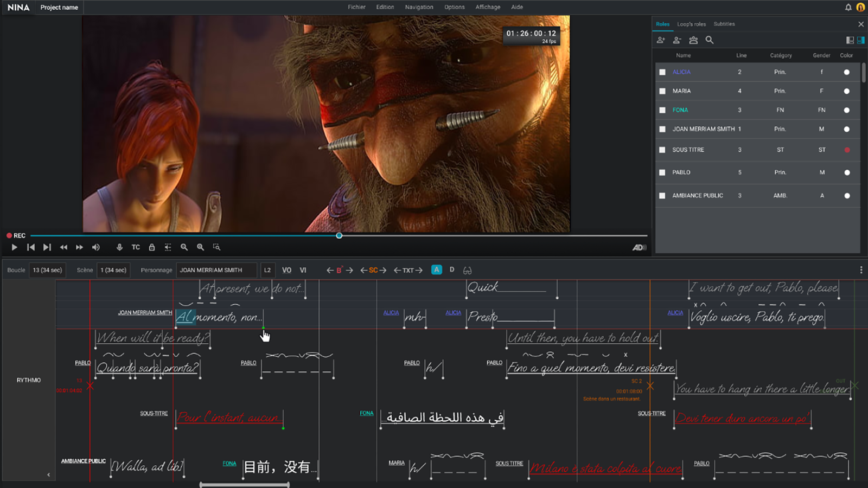Open the group roles icon
868x488 pixels.
[693, 40]
